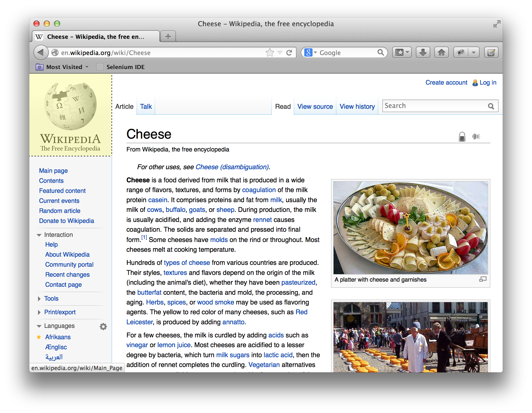Open a new tab with plus button
The height and width of the screenshot is (413, 532).
coord(168,37)
